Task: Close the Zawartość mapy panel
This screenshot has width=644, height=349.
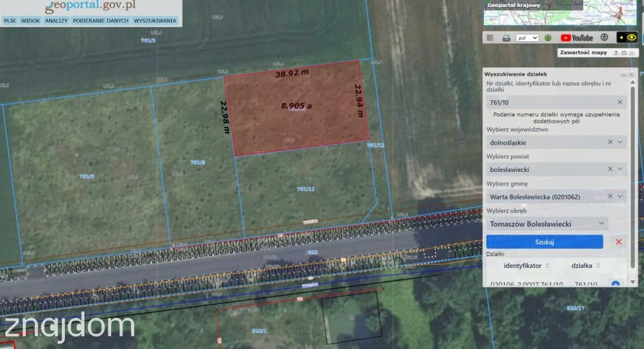Action: coord(632,53)
